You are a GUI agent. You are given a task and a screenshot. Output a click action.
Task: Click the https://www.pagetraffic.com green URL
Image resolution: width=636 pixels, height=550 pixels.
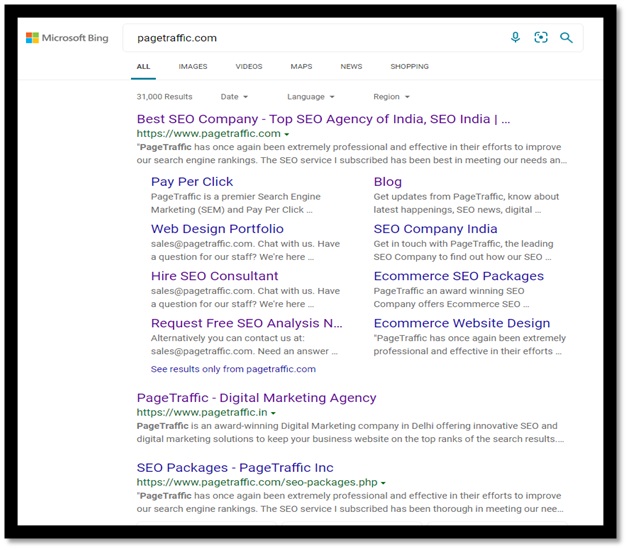click(x=208, y=134)
